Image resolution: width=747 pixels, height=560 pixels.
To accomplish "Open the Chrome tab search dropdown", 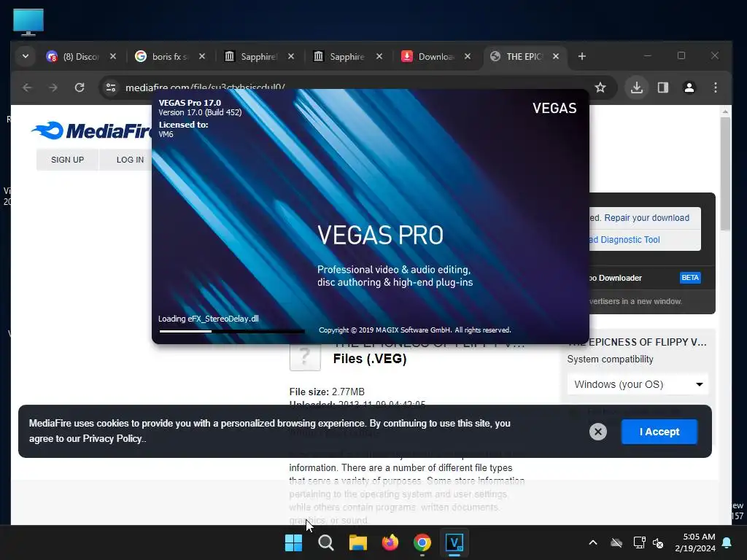I will [x=26, y=56].
